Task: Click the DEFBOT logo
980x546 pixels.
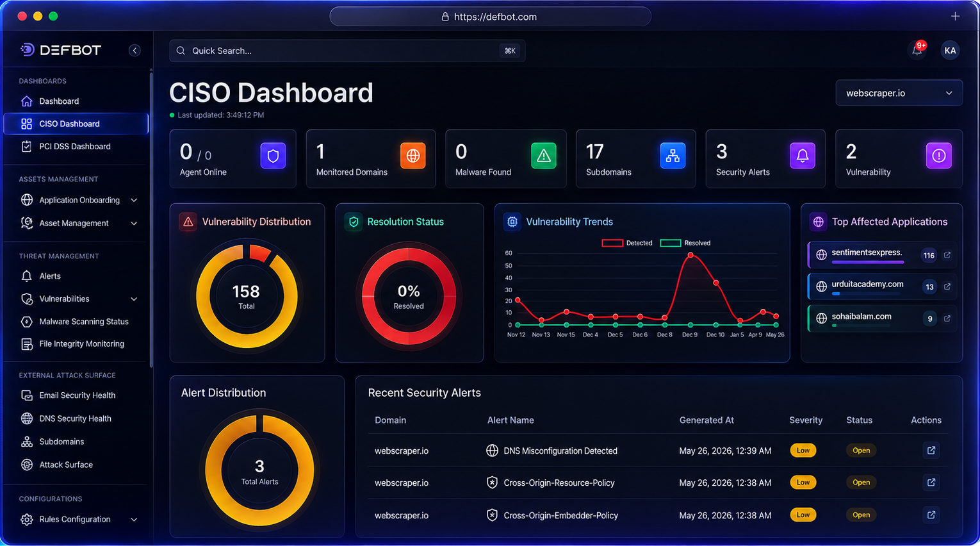Action: point(61,50)
